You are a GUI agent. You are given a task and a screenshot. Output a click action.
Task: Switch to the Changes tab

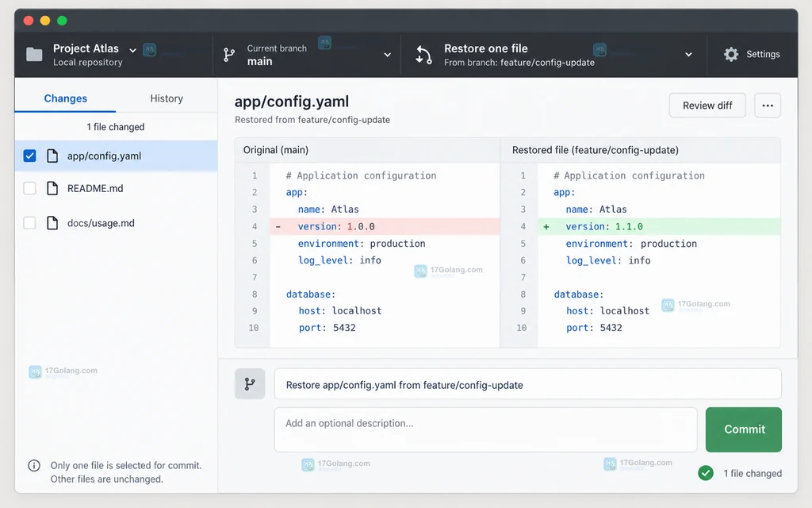[x=65, y=98]
